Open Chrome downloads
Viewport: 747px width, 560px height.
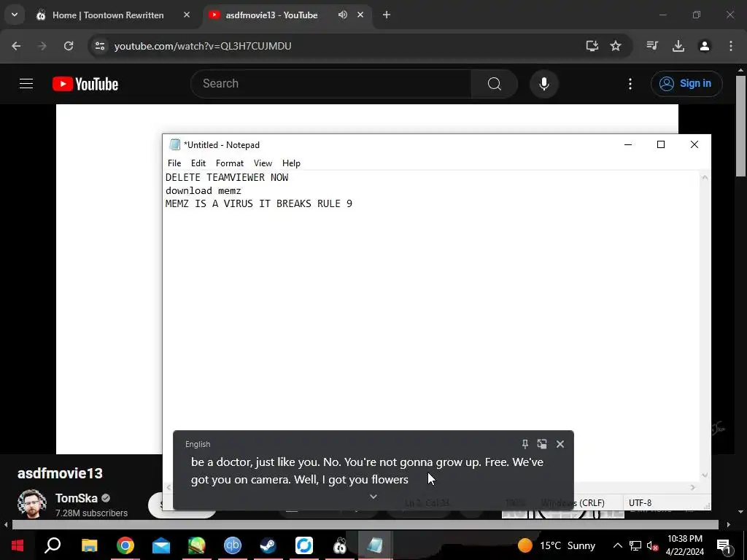point(678,46)
